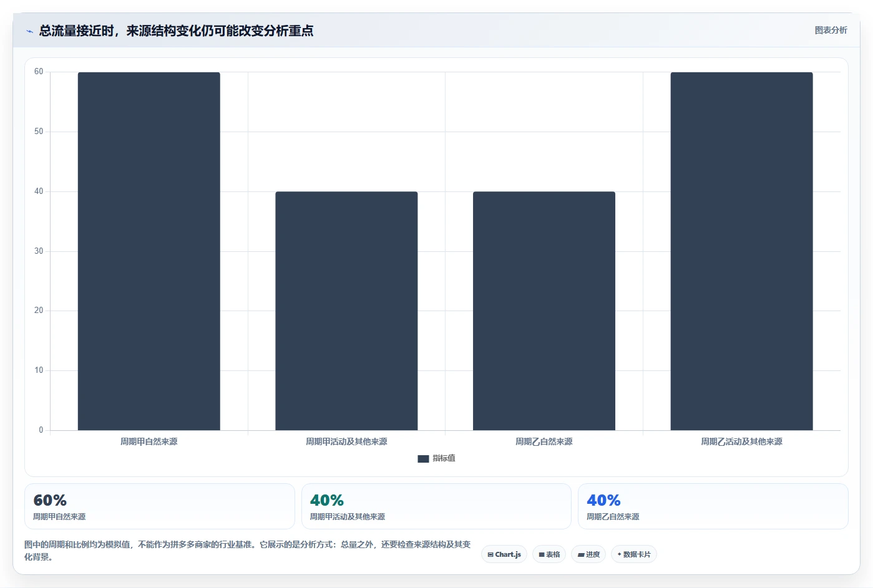
Task: Click the 数据卡片 chip
Action: click(634, 554)
